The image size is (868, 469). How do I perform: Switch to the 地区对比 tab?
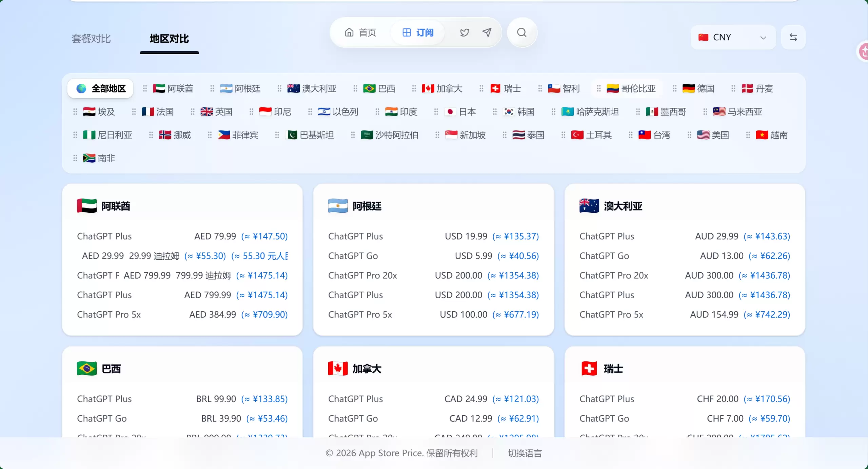tap(169, 39)
